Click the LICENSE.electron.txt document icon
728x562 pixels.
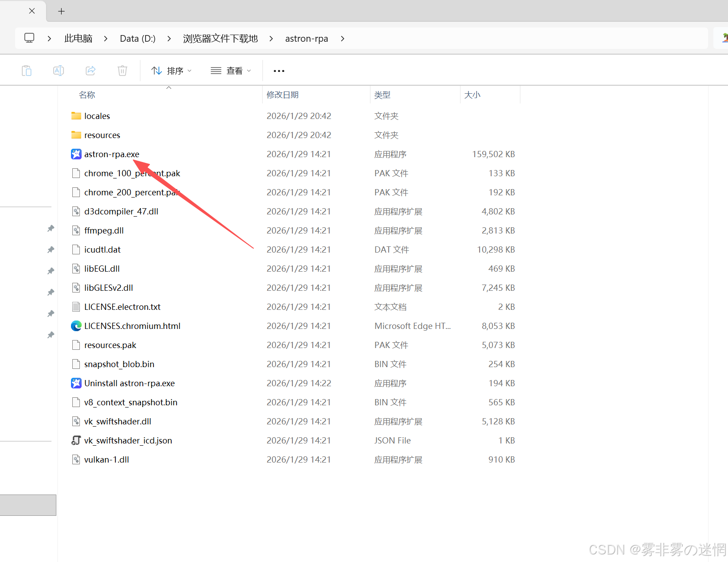[x=76, y=307]
